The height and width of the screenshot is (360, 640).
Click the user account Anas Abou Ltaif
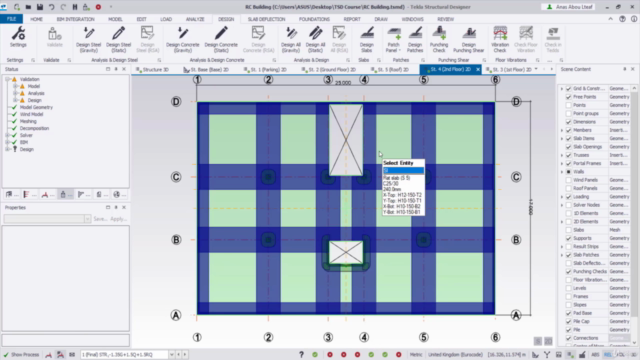pos(569,7)
